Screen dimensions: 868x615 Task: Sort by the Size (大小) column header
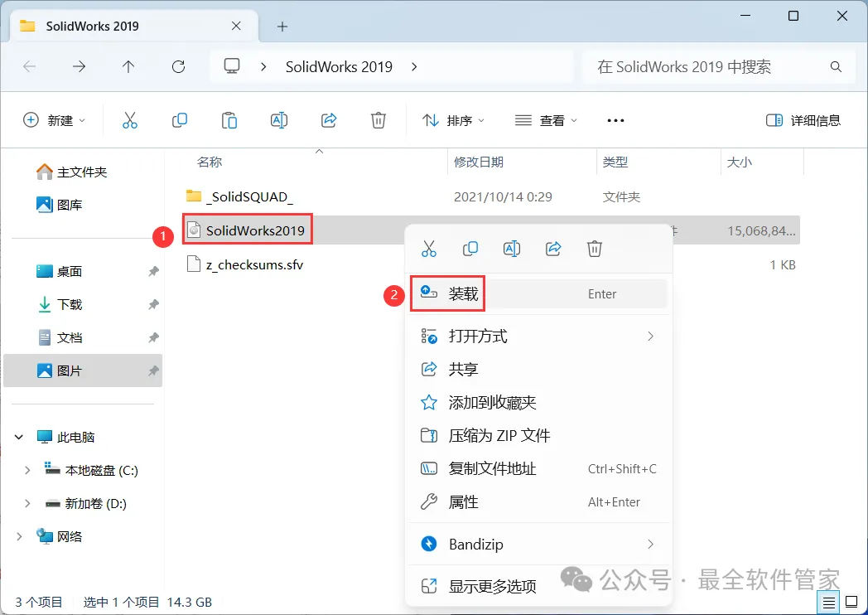739,162
